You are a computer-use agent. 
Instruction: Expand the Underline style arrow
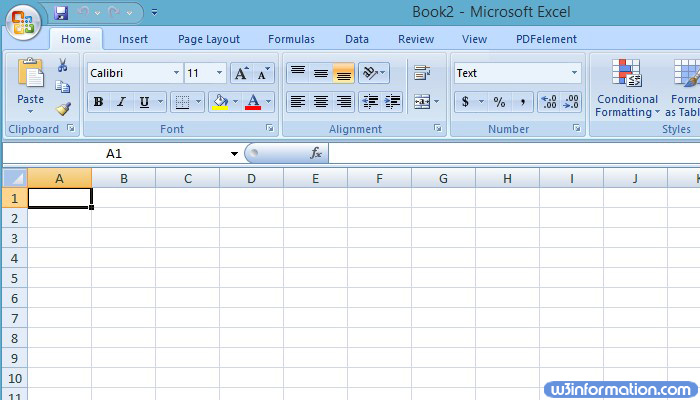tap(161, 102)
